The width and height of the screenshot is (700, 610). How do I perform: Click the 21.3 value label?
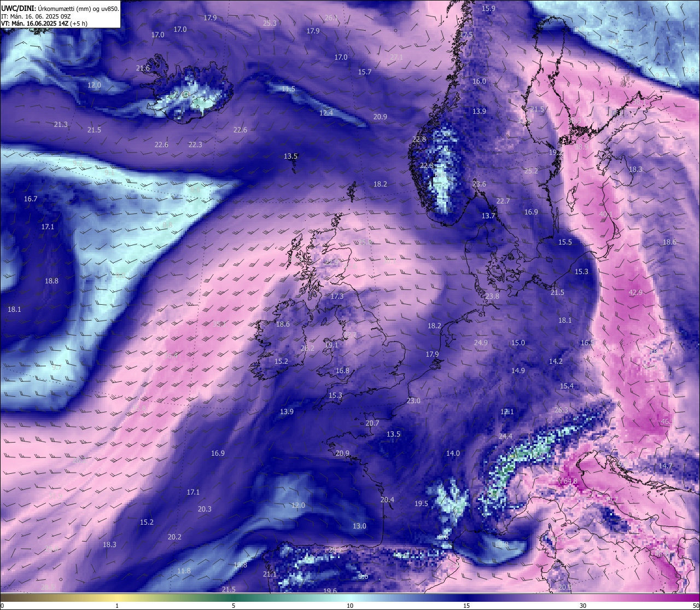click(61, 125)
